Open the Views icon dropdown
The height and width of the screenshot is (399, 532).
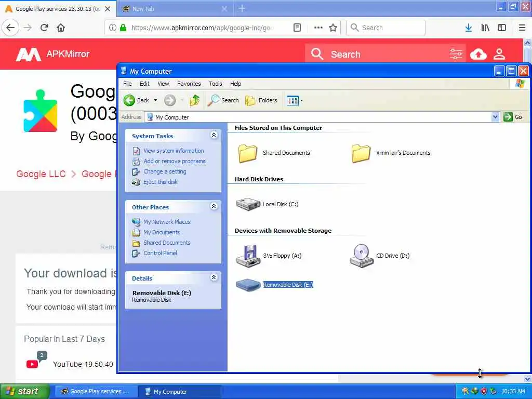pyautogui.click(x=295, y=100)
